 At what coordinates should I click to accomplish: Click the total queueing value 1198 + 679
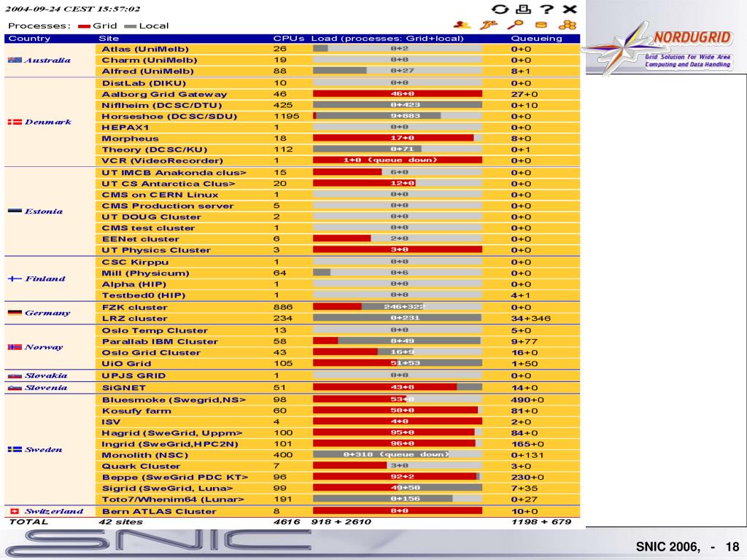pyautogui.click(x=541, y=522)
